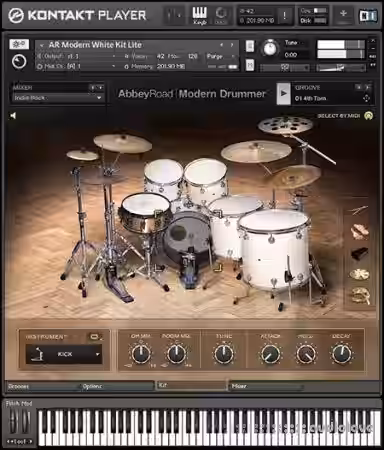The height and width of the screenshot is (450, 384).
Task: Adjust the ROOM MIX knob
Action: pos(176,354)
